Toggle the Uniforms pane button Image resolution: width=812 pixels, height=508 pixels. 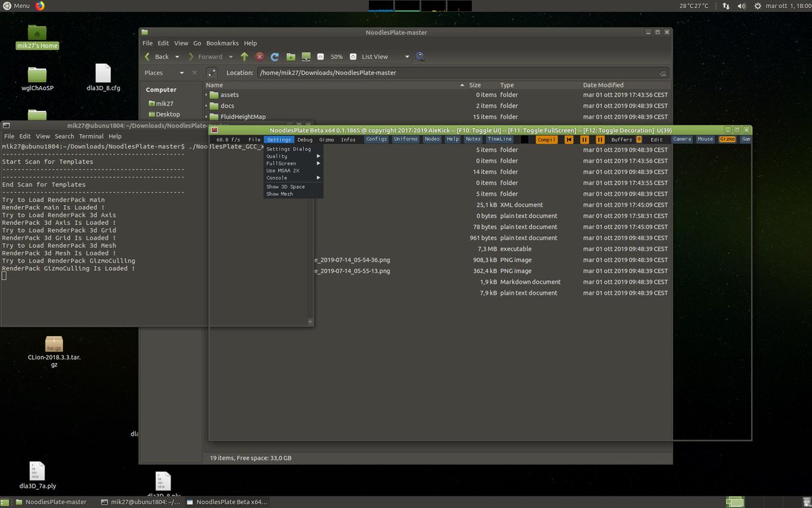406,140
